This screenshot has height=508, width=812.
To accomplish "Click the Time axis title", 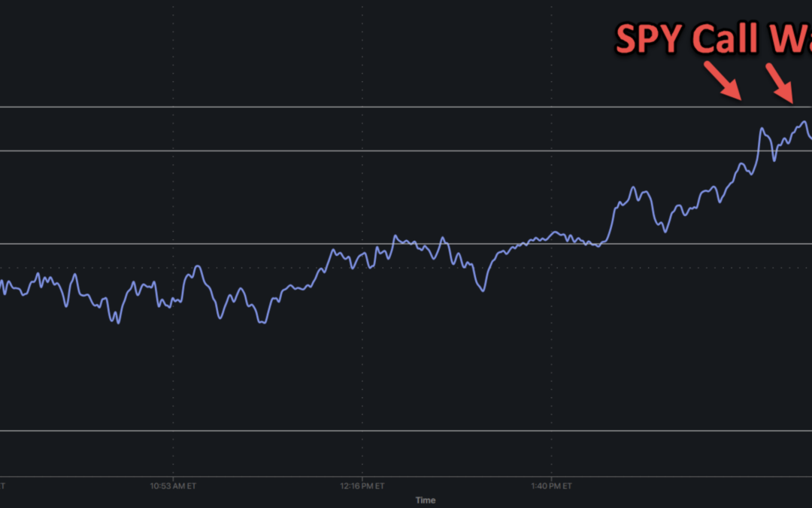I will (425, 500).
